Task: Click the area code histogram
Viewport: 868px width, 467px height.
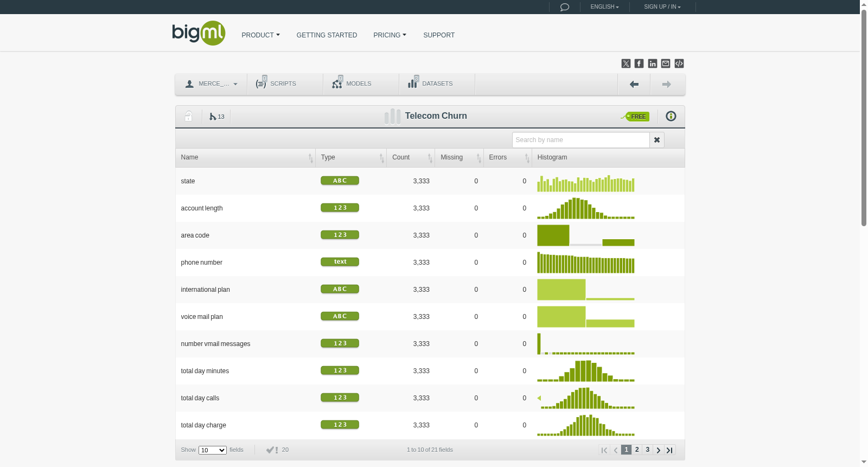Action: pos(586,235)
